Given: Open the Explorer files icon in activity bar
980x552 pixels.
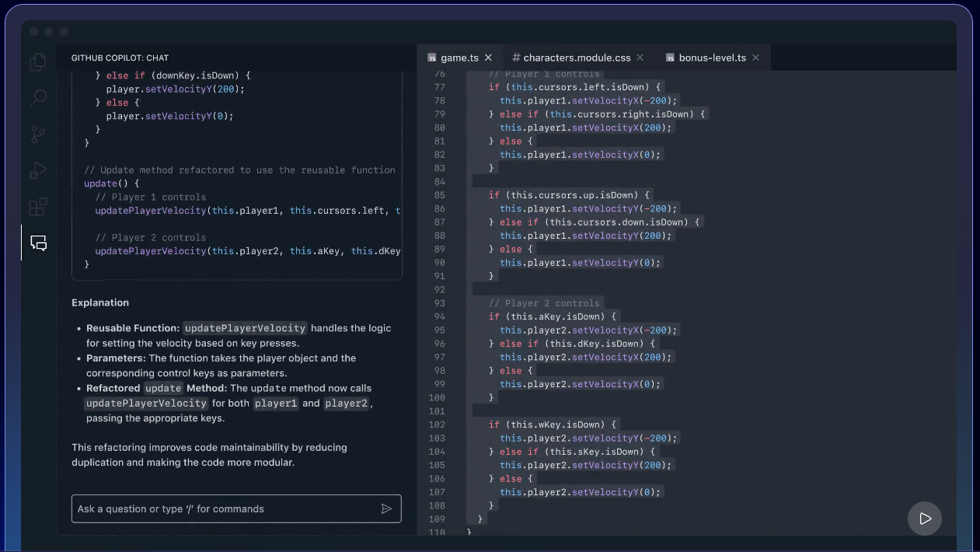Looking at the screenshot, I should (38, 62).
